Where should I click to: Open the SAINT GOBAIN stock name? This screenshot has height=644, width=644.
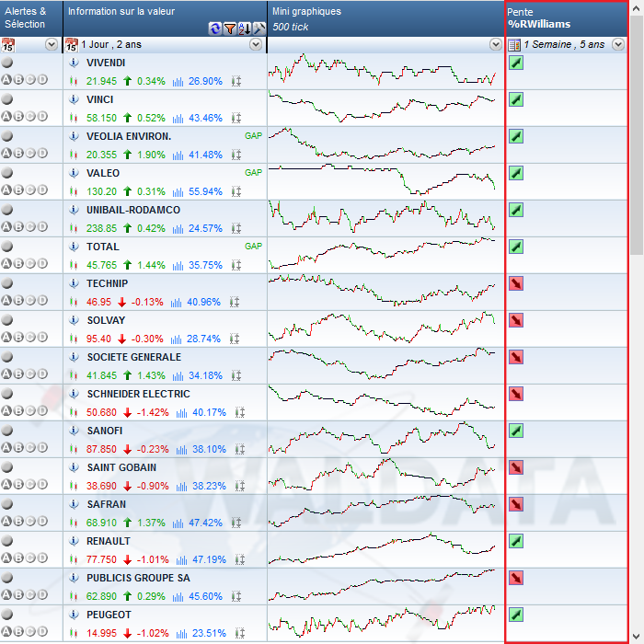click(x=121, y=467)
